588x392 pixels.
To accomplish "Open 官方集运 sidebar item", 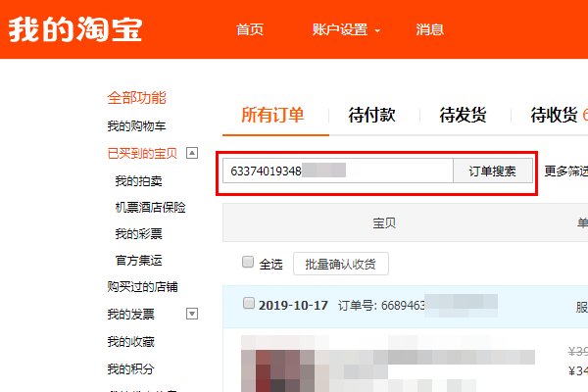I will (138, 261).
